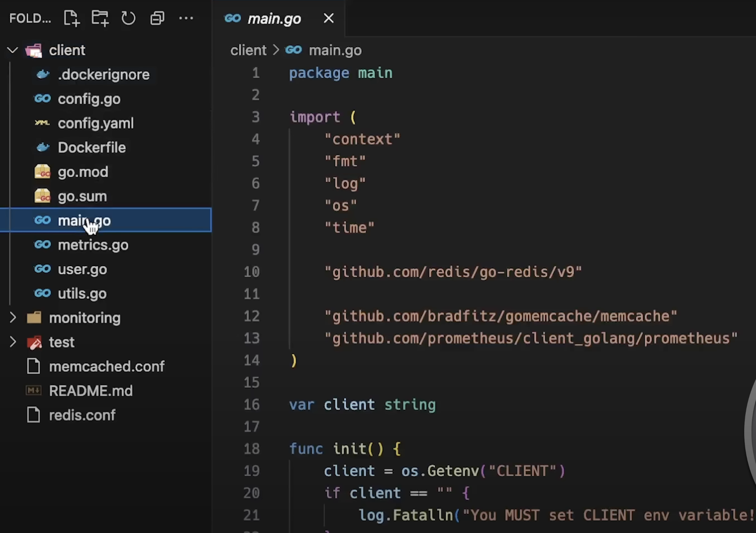Expand the test folder
The image size is (756, 533).
[13, 342]
